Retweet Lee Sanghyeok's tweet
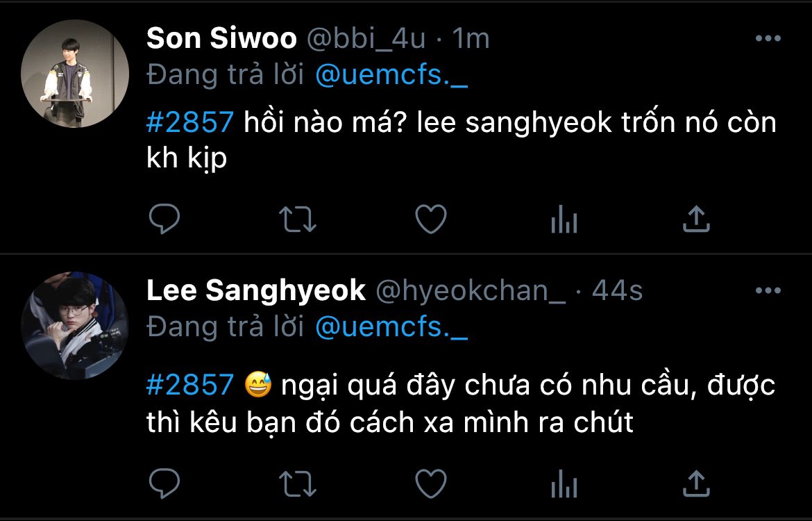The width and height of the screenshot is (812, 521). click(x=298, y=483)
